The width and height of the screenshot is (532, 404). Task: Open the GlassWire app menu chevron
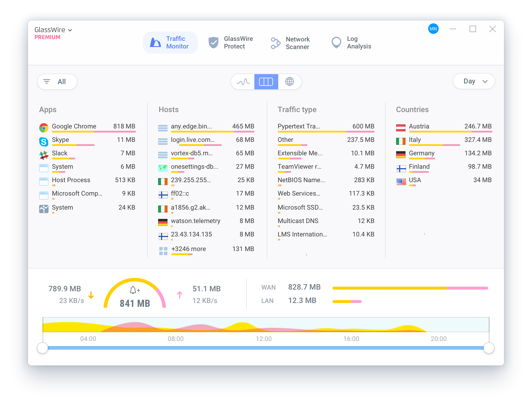coord(70,29)
